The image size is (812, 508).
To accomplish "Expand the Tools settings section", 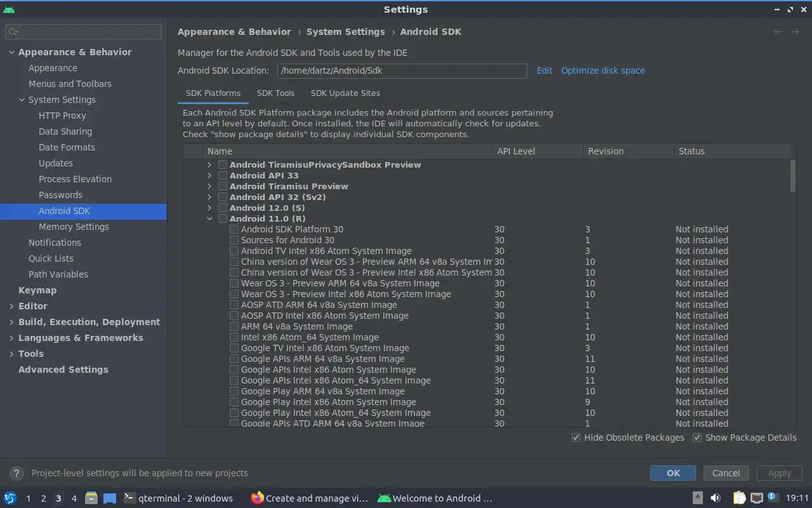I will pyautogui.click(x=11, y=354).
